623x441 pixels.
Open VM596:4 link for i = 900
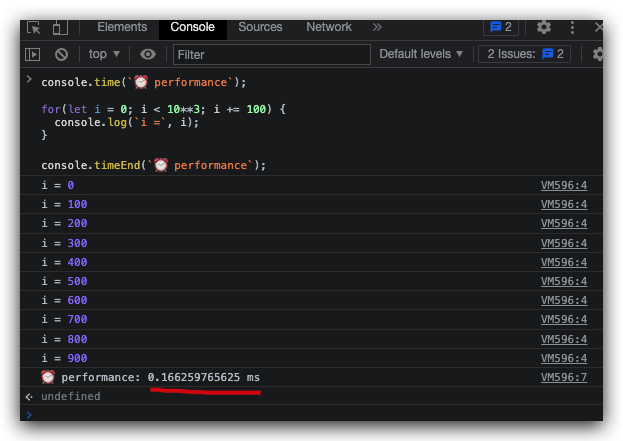(x=564, y=358)
